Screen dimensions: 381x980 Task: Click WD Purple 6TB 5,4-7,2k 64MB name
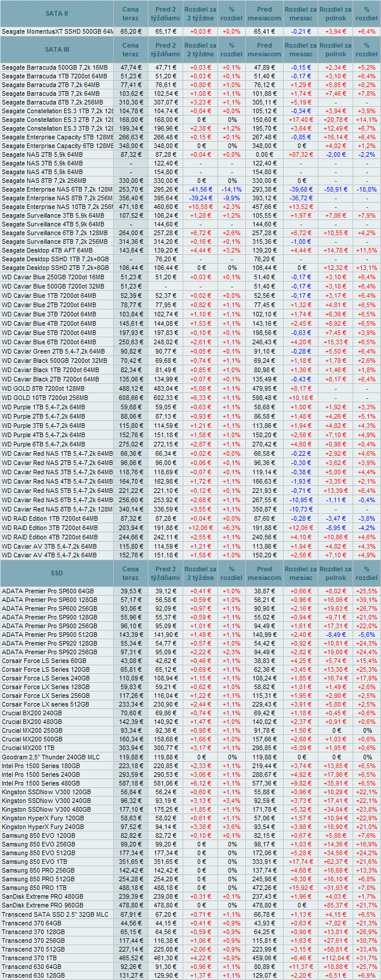43,444
